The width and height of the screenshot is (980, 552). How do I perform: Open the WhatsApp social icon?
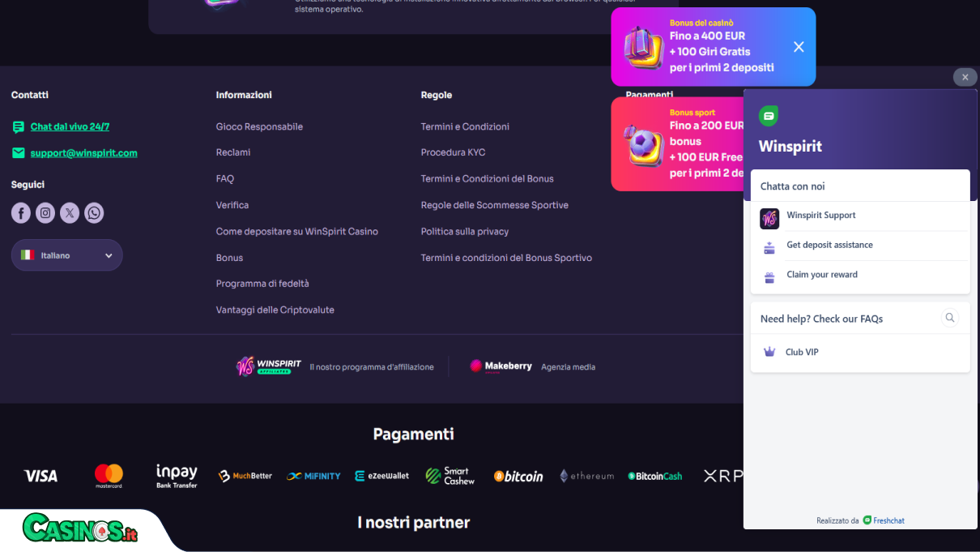(x=94, y=213)
